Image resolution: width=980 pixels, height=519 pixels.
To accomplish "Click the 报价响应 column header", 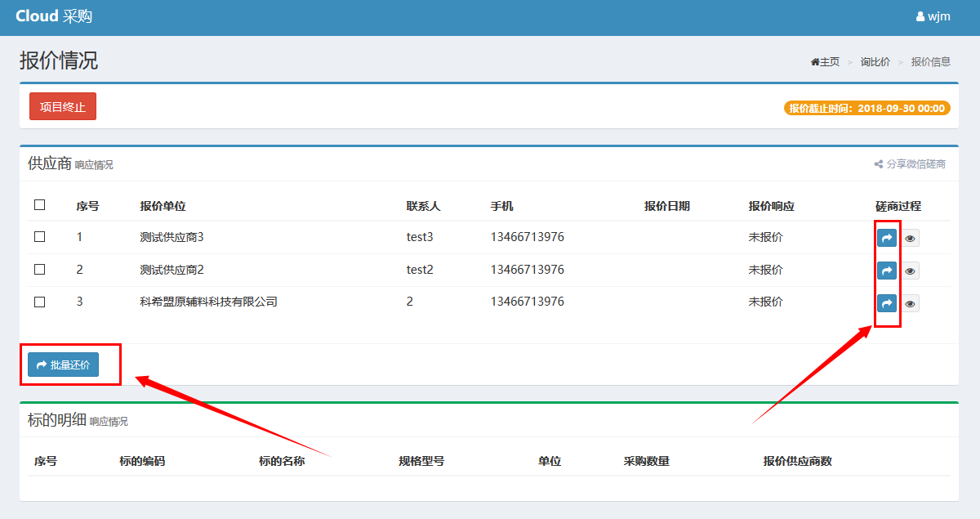I will pyautogui.click(x=771, y=206).
